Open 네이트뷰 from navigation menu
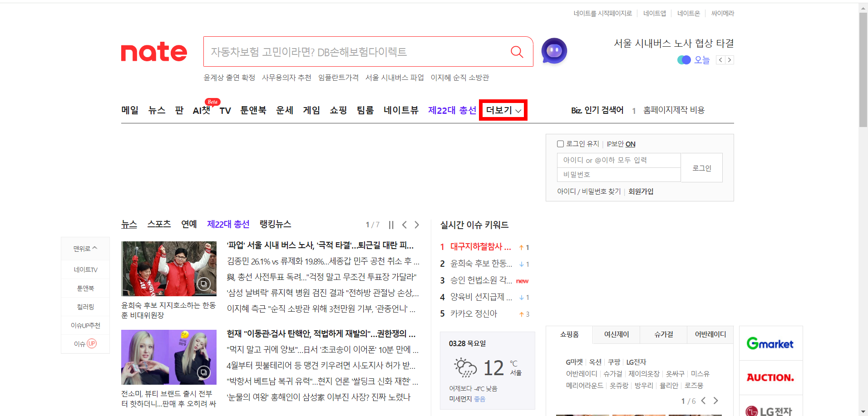Screen dimensions: 868x416 click(x=401, y=110)
